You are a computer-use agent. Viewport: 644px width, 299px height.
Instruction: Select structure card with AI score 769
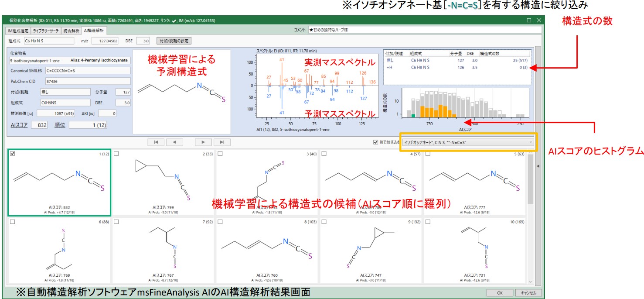pyautogui.click(x=59, y=251)
